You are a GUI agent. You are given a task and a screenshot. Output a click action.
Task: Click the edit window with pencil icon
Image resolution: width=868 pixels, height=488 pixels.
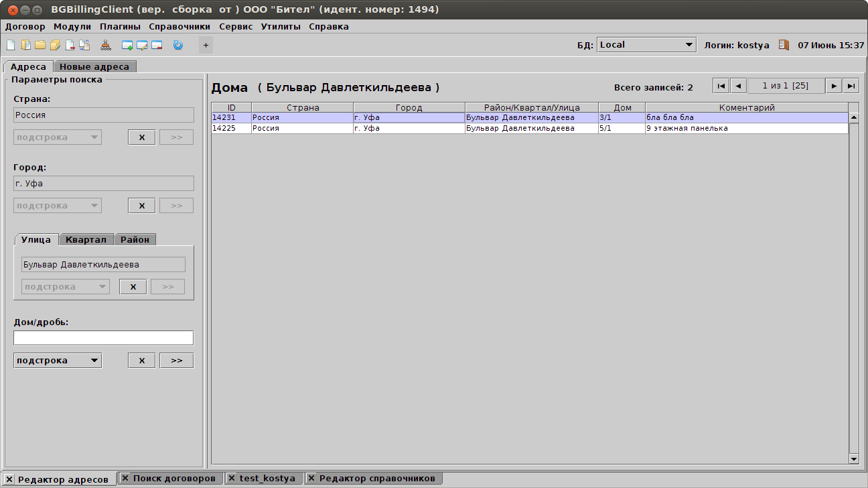141,45
